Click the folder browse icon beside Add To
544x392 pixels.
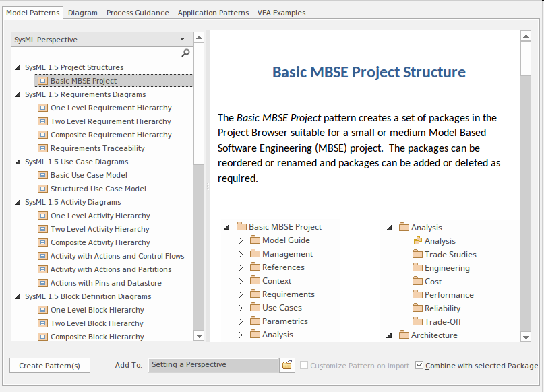287,365
